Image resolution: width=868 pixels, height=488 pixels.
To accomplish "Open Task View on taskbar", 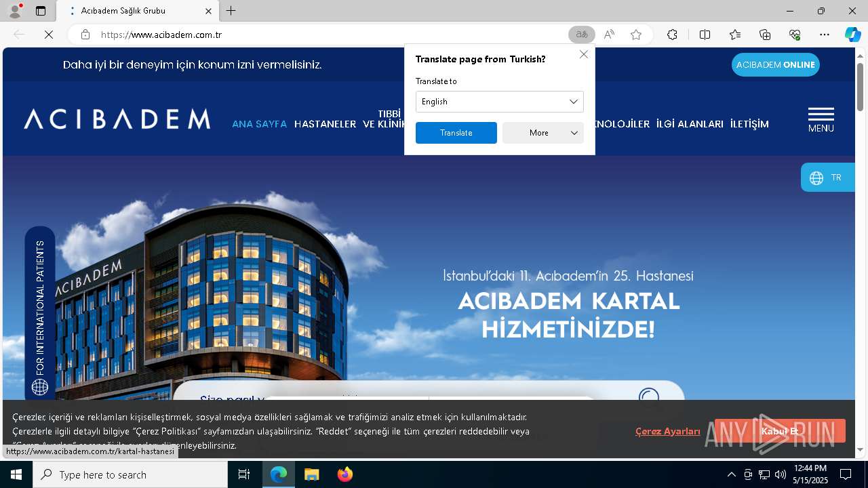I will point(244,474).
